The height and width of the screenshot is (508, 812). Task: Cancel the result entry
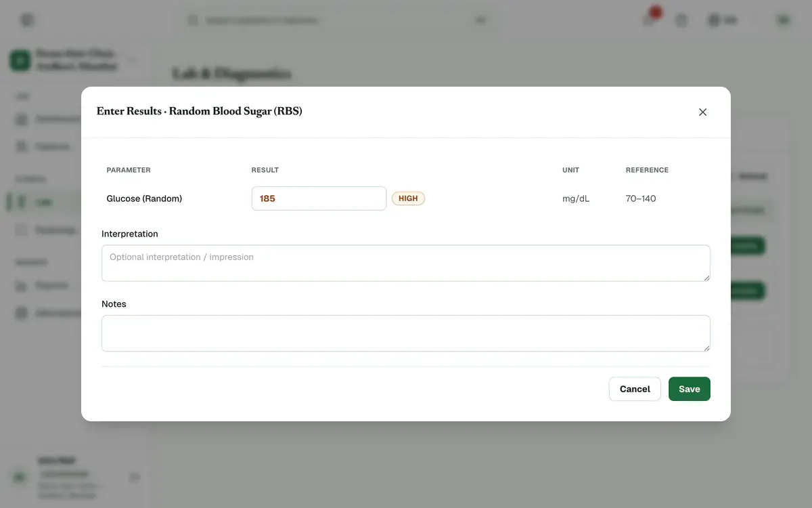click(635, 389)
